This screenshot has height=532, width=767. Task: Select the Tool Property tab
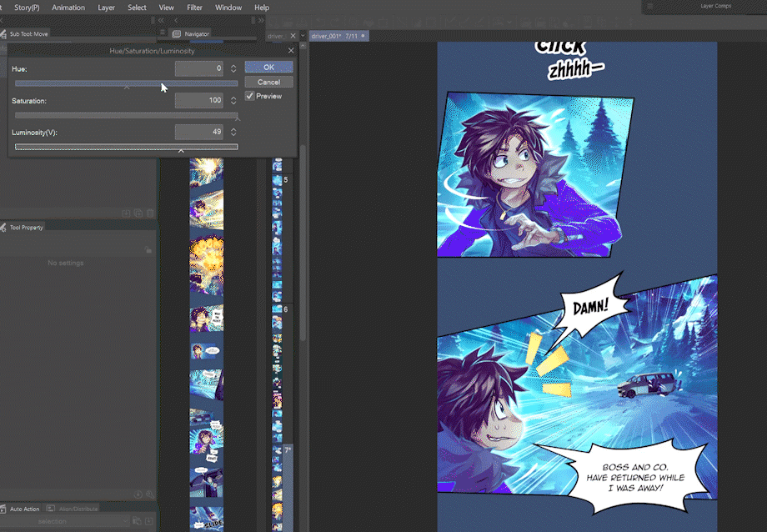[x=23, y=227]
